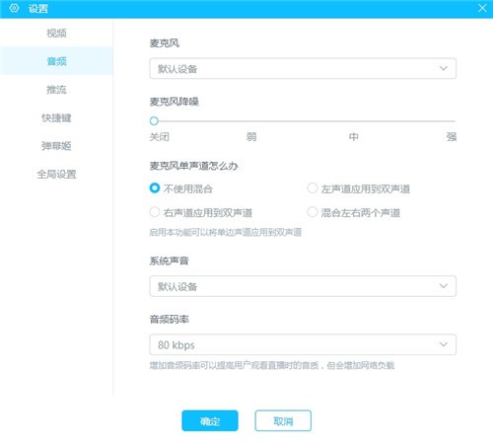Open the 视频 settings tab
493x448 pixels.
coord(56,33)
